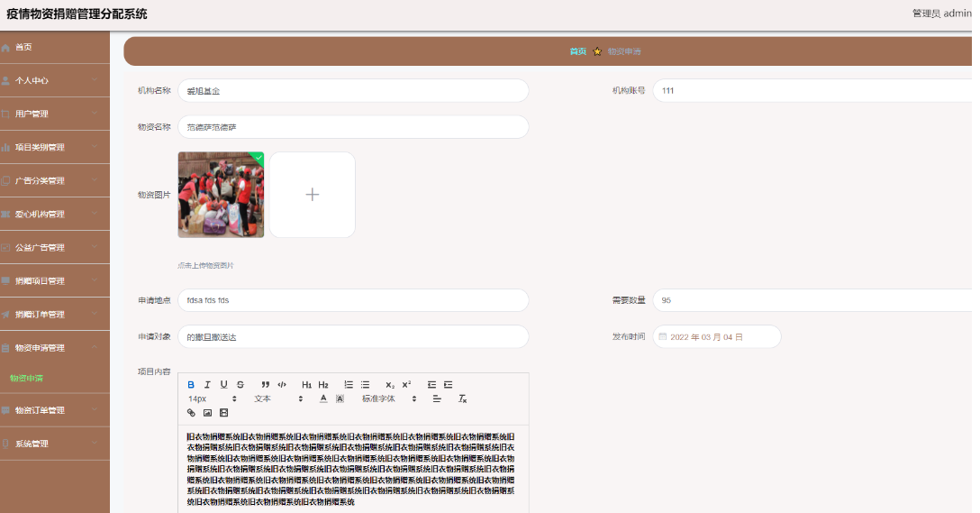Image resolution: width=980 pixels, height=513 pixels.
Task: Click the 申请地点 field with fdsa fds fds
Action: click(x=353, y=300)
